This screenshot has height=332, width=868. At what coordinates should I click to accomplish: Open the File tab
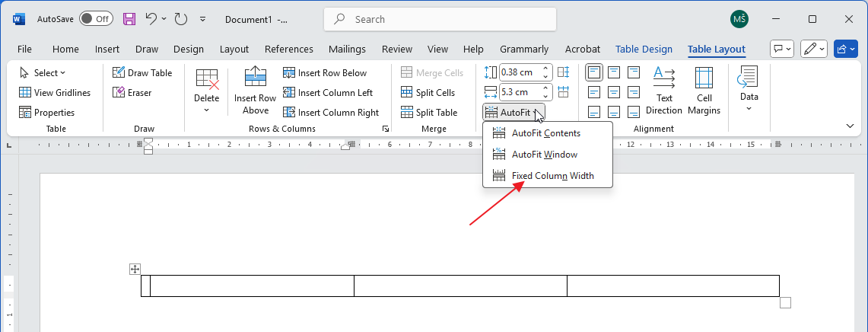click(24, 49)
